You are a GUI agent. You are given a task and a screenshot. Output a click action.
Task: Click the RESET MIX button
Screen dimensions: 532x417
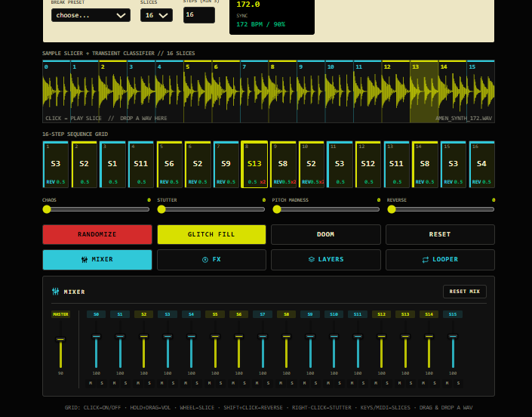465,292
